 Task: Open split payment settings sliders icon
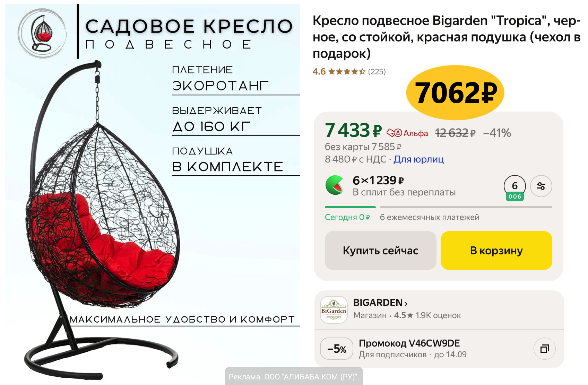coord(541,186)
